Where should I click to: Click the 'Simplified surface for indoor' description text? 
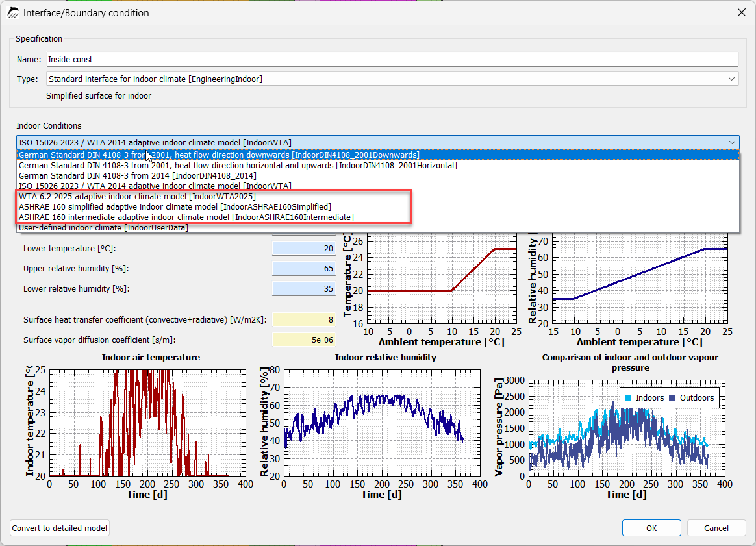(x=99, y=96)
